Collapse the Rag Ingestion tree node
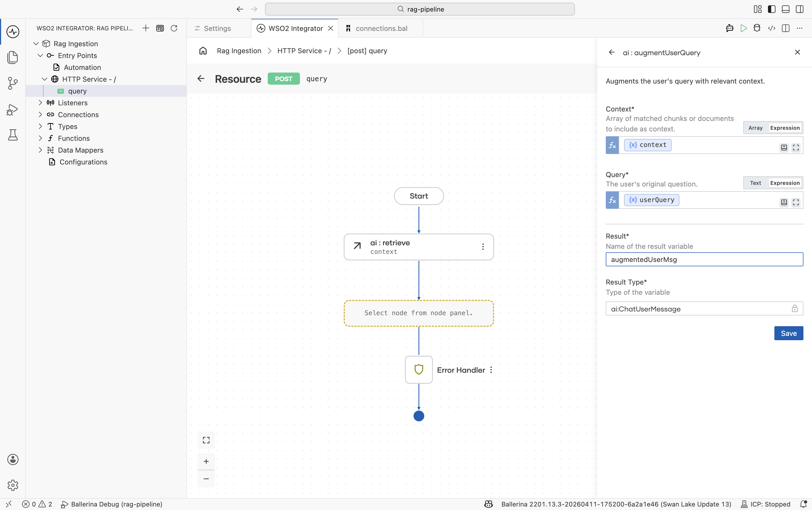This screenshot has width=812, height=510. coord(36,44)
